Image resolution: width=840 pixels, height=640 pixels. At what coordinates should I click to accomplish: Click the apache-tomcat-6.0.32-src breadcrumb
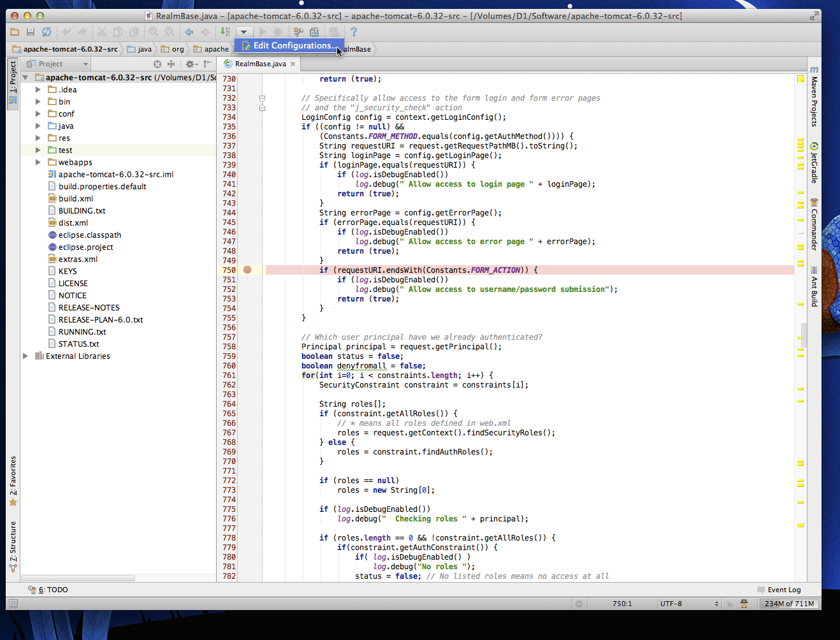(x=64, y=49)
